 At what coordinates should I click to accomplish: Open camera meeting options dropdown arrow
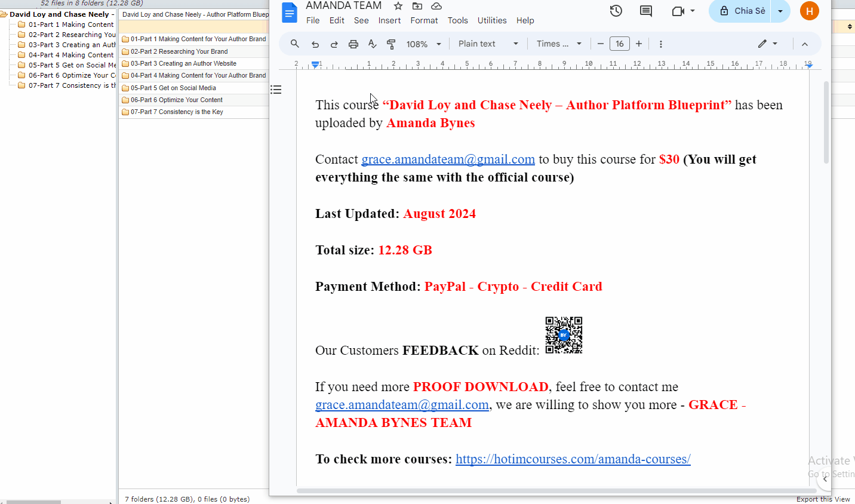coord(693,11)
